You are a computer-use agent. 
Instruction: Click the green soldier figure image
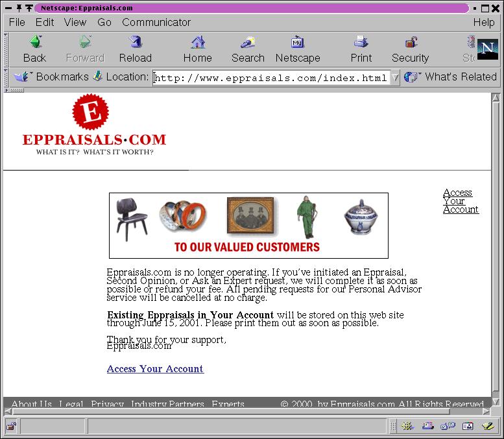[307, 217]
